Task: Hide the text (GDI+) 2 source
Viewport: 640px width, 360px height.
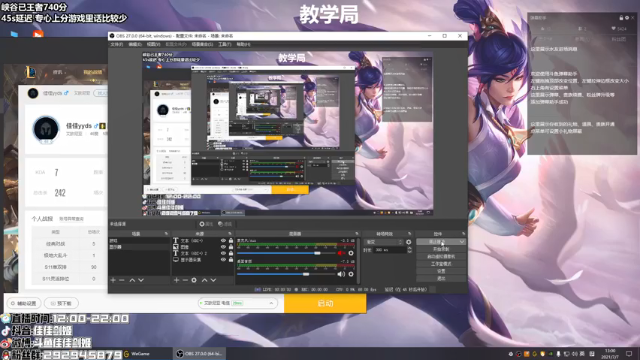Action: 223,253
